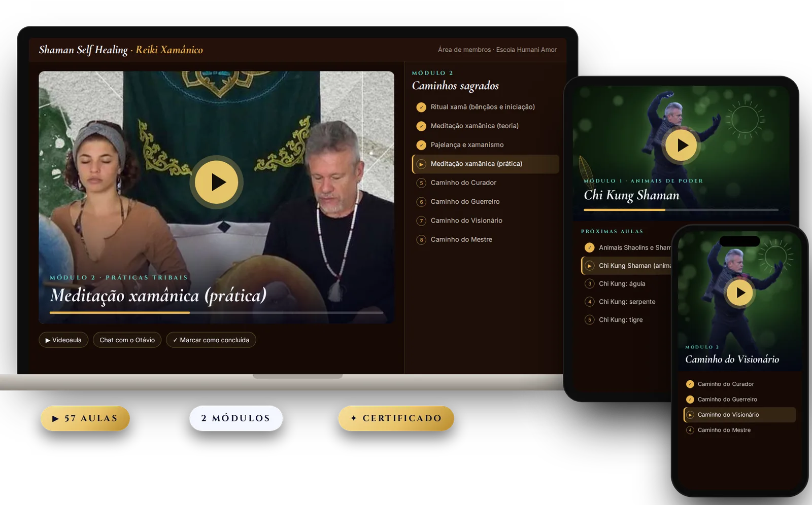Seek in tablet Chi Kung Shaman progress bar

(x=681, y=209)
